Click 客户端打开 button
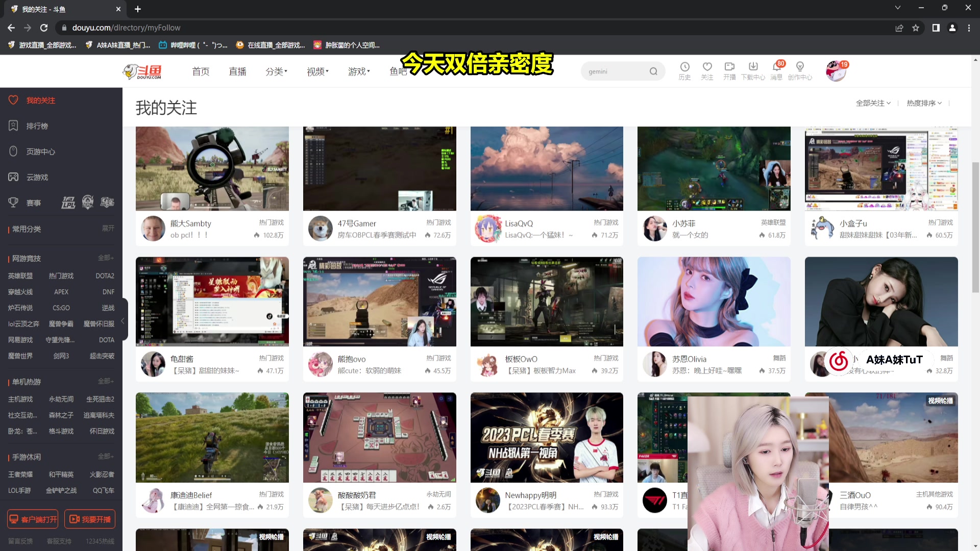The image size is (980, 551). coord(33,519)
